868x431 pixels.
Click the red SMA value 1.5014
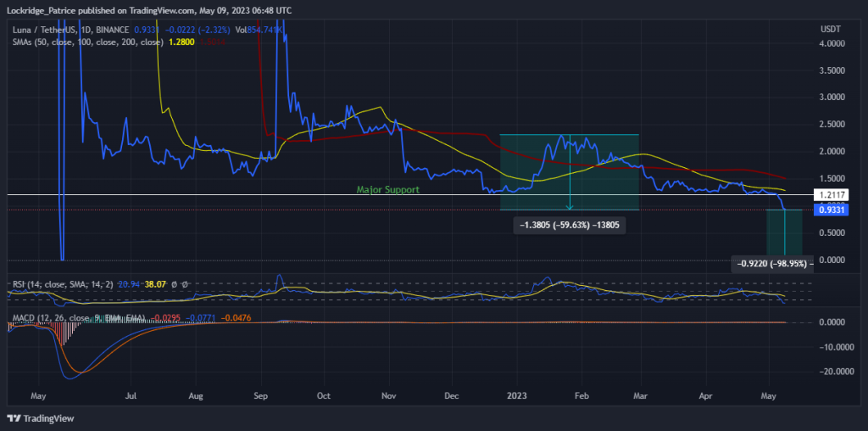(x=211, y=42)
